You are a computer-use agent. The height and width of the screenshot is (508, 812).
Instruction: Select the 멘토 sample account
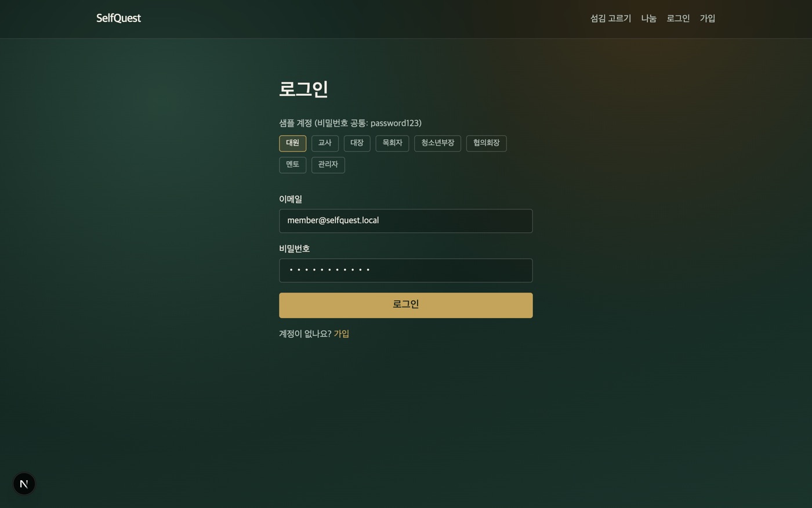click(x=292, y=165)
